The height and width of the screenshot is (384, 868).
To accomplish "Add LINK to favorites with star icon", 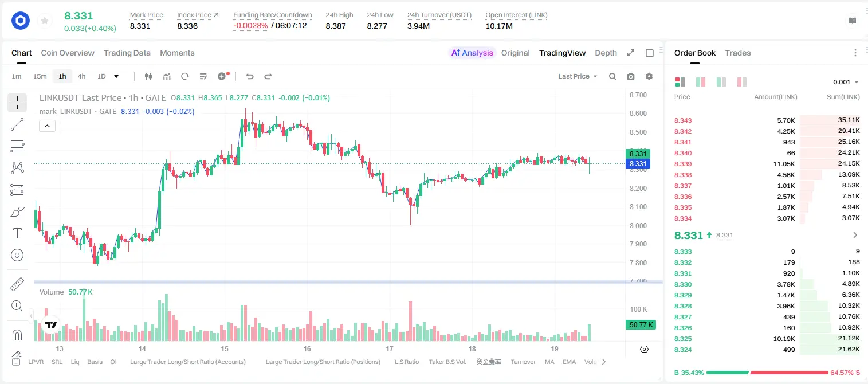I will pyautogui.click(x=45, y=21).
